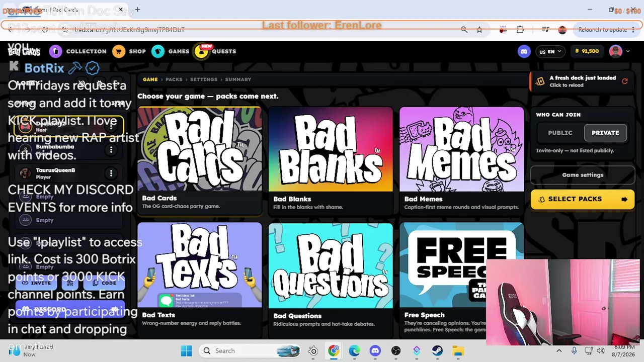Check the 91,500 coin balance
644x362 pixels.
pyautogui.click(x=586, y=51)
